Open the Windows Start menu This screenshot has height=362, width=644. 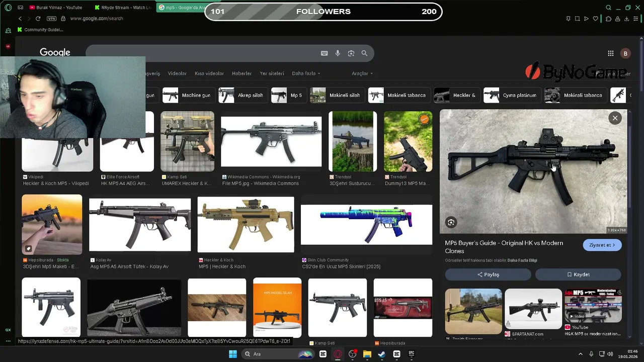[233, 354]
